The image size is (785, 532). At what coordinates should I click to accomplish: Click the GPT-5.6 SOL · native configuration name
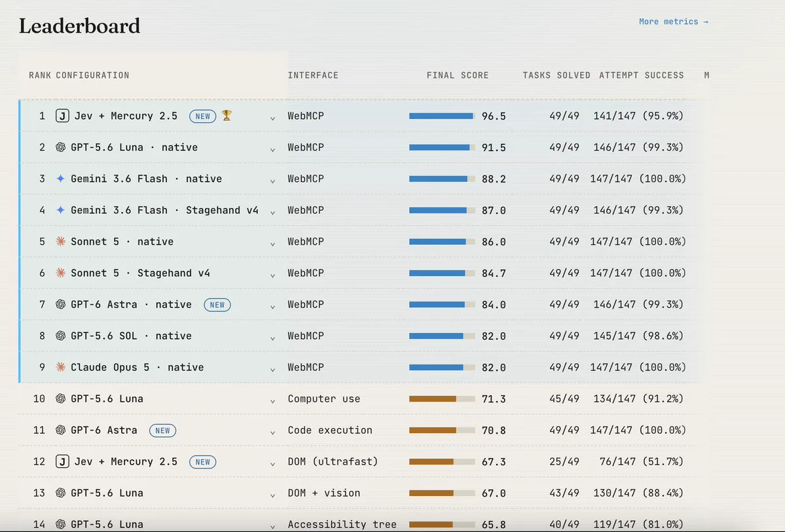point(131,336)
